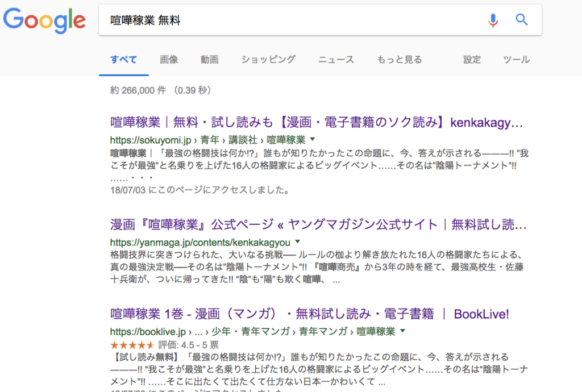Expand the booklive.jp result dropdown arrow
Viewport: 582px width, 392px height.
click(403, 331)
